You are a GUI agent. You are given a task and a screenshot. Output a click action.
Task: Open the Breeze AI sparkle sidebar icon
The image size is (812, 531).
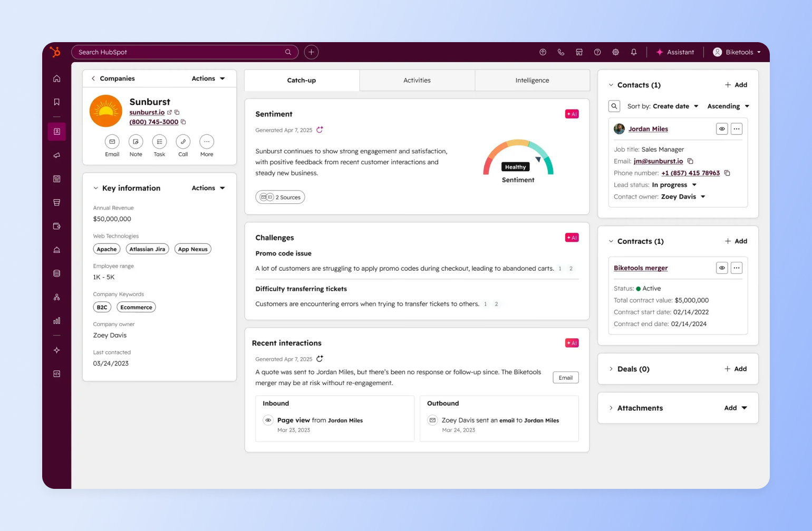coord(56,350)
